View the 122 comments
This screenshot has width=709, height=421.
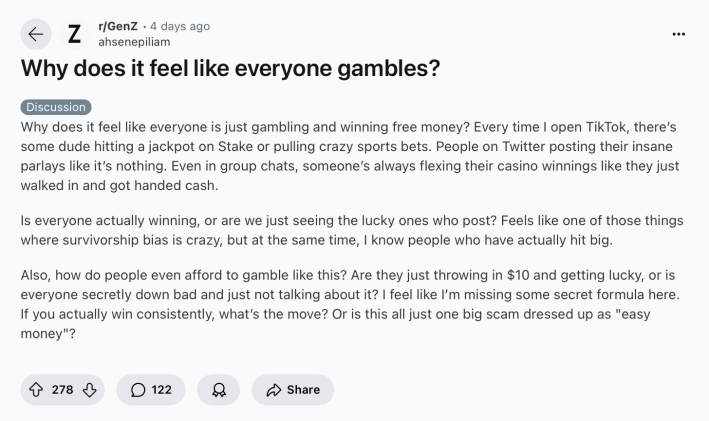pos(150,389)
